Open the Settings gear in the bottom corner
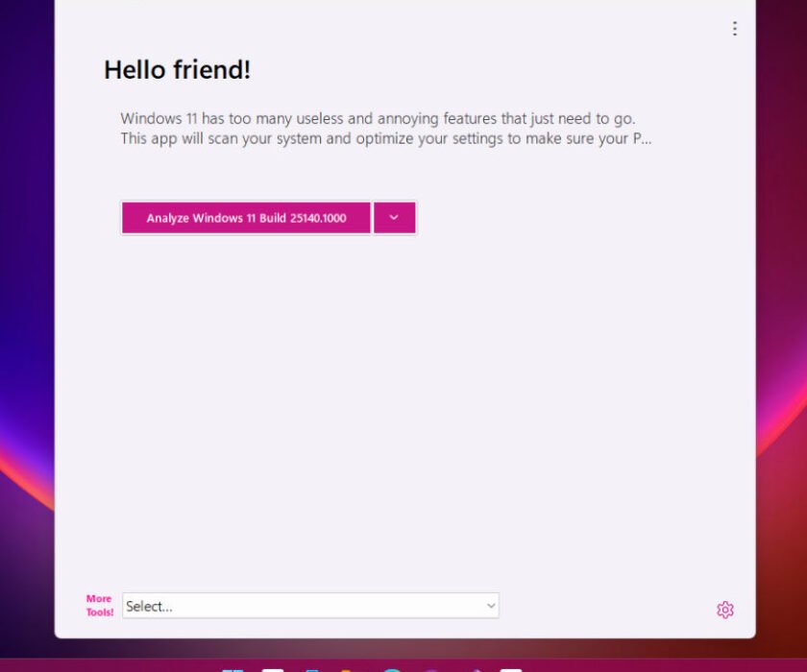The image size is (807, 672). click(725, 610)
